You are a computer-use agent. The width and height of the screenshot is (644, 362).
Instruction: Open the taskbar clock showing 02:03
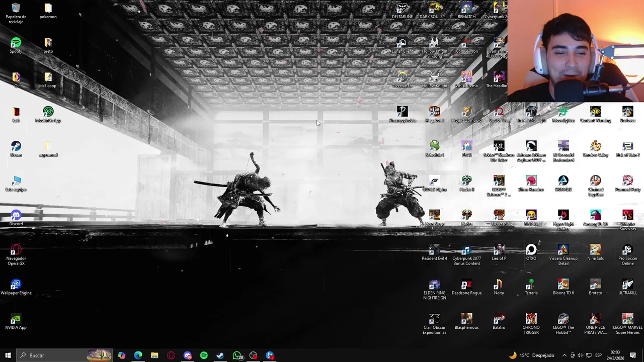coord(615,355)
